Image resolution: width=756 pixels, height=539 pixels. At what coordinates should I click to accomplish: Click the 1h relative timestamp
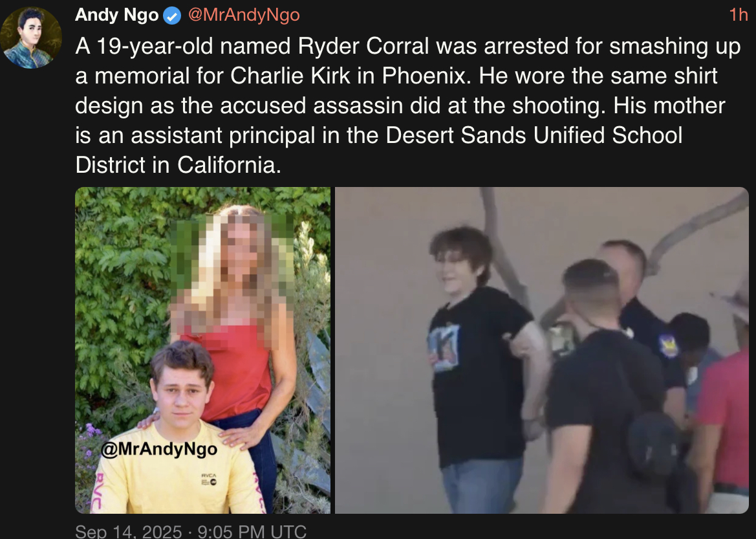point(738,15)
